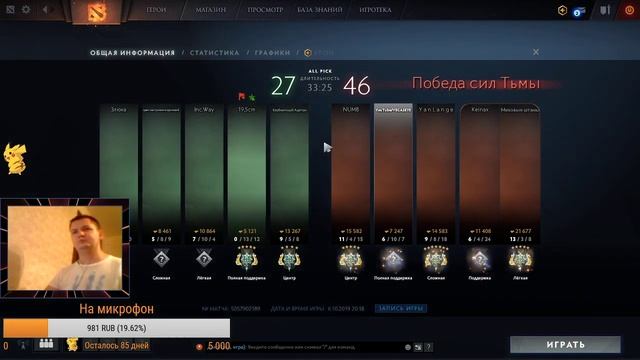
Task: Open the Dota Plus tab after ГРАФИКИ
Action: tap(318, 53)
